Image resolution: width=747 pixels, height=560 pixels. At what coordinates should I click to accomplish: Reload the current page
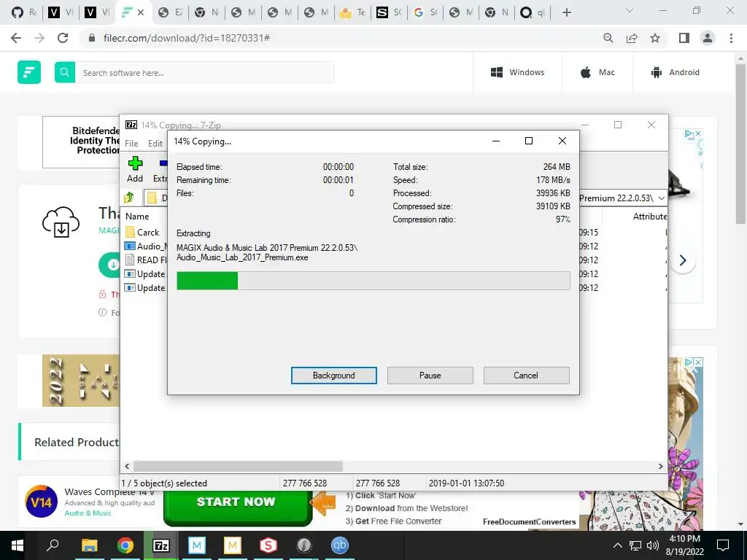(x=63, y=38)
